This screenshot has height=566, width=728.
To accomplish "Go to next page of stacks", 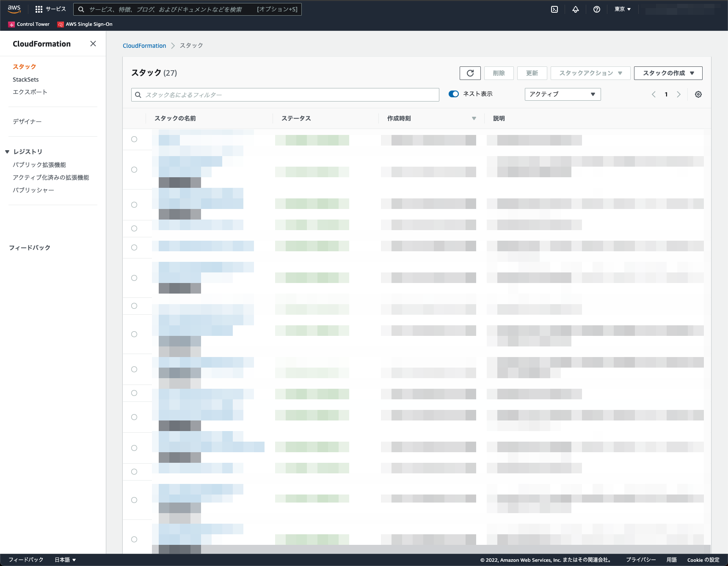I will pos(678,94).
